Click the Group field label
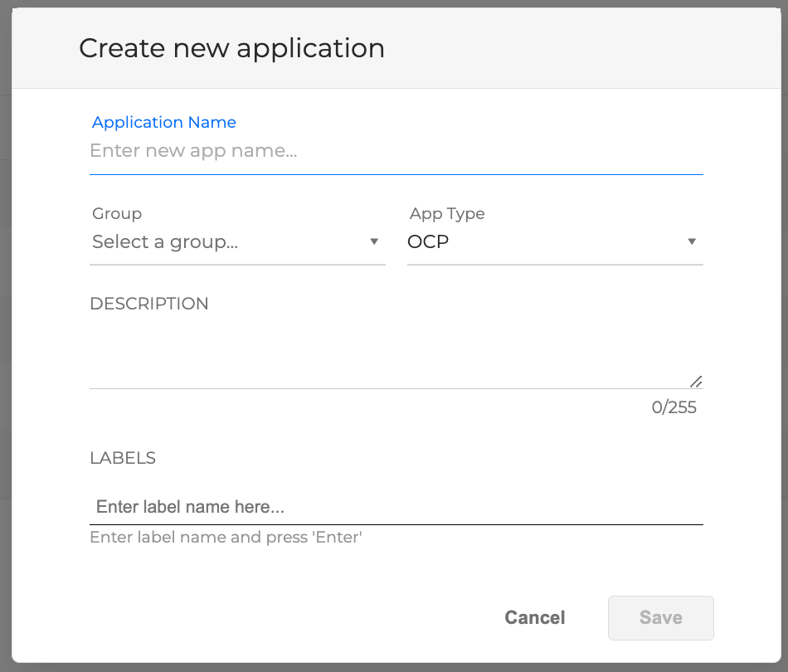Viewport: 788px width, 672px height. (117, 213)
